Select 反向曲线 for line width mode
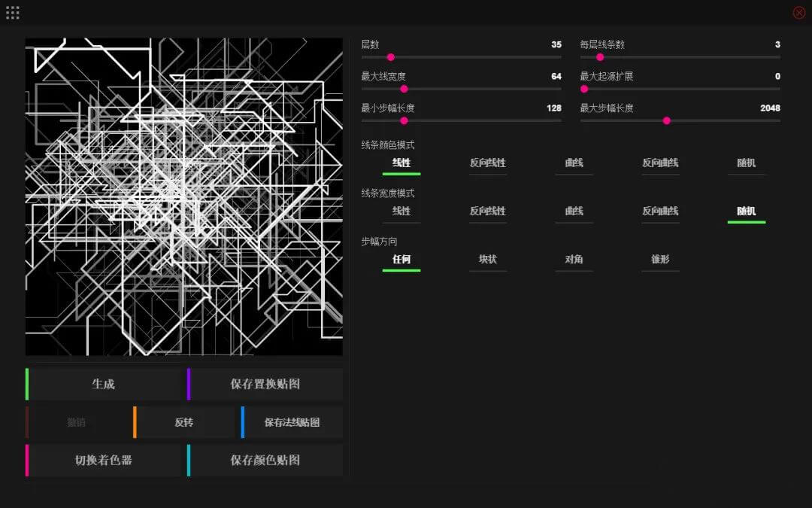This screenshot has height=508, width=812. point(660,211)
